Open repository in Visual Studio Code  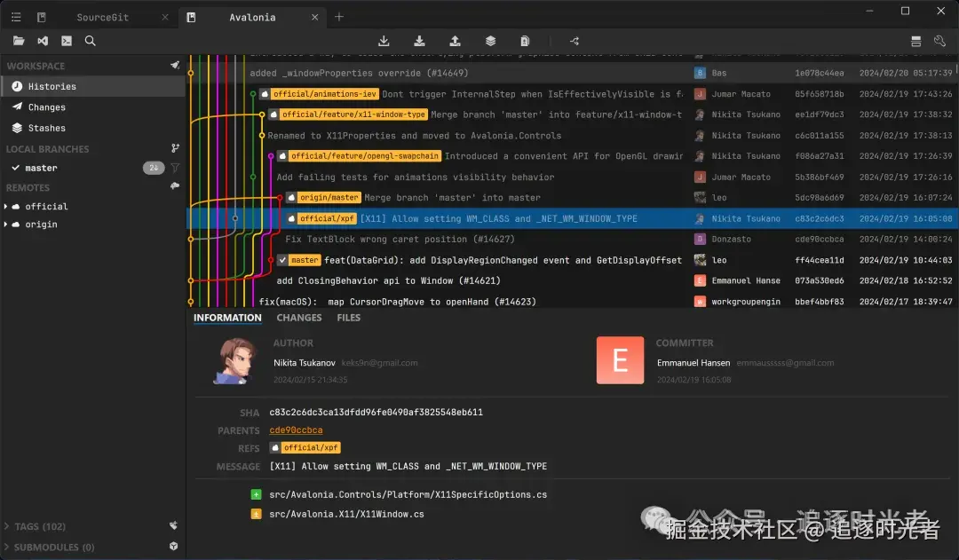point(43,41)
